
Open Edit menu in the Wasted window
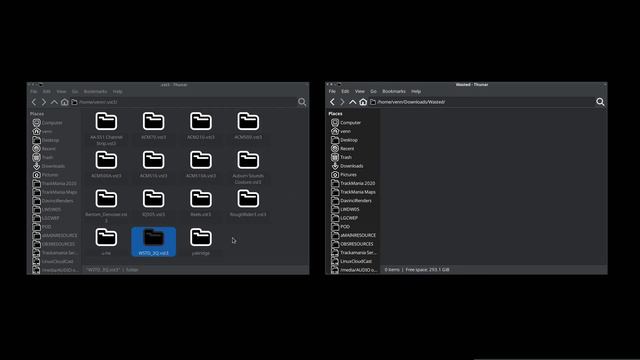tap(345, 91)
